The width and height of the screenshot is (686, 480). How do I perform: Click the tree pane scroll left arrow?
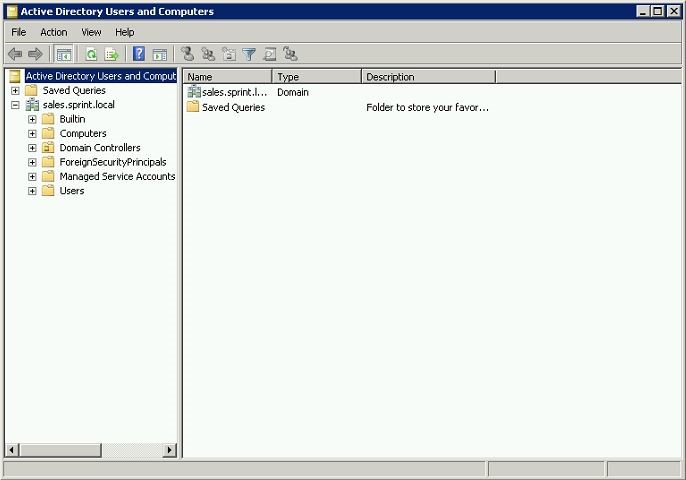12,450
